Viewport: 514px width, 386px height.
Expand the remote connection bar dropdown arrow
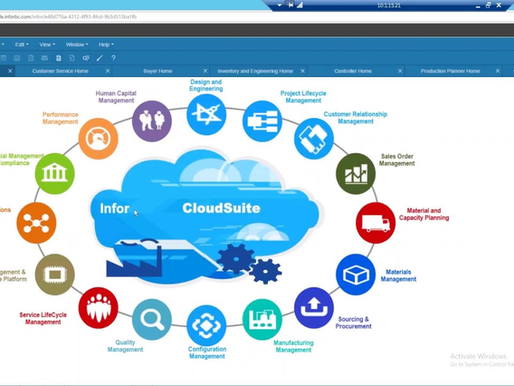pos(279,5)
